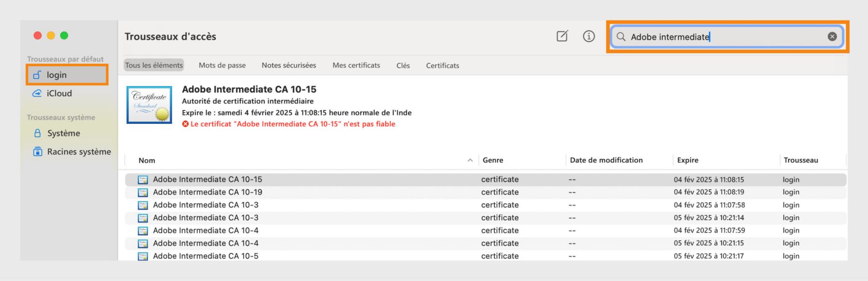Sort by Date de modification column

point(606,160)
